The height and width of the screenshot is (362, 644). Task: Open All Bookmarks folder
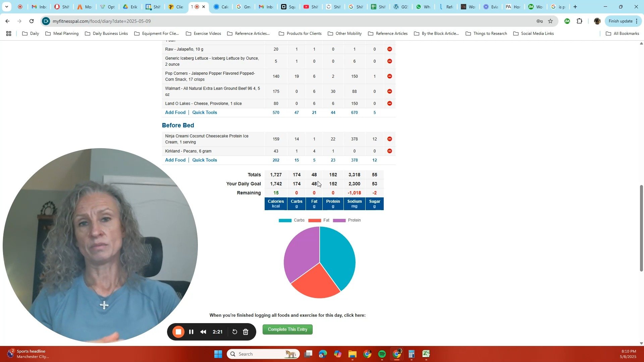pyautogui.click(x=623, y=34)
